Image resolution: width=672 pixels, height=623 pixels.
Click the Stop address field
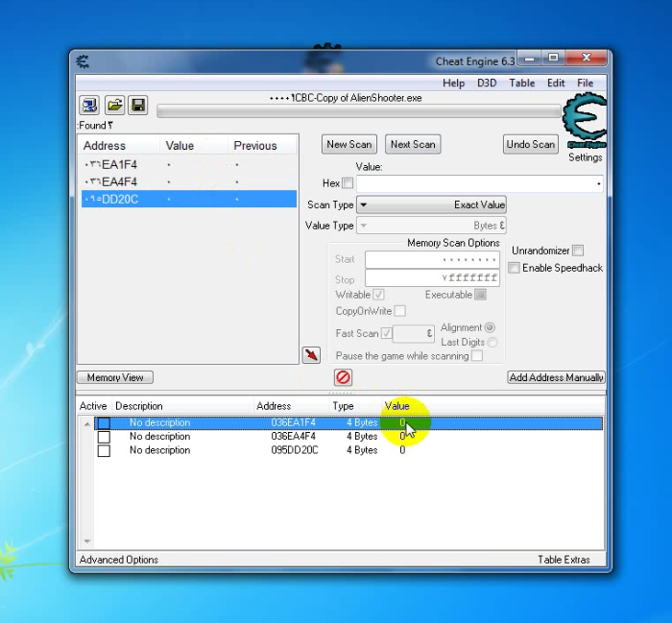pos(432,278)
